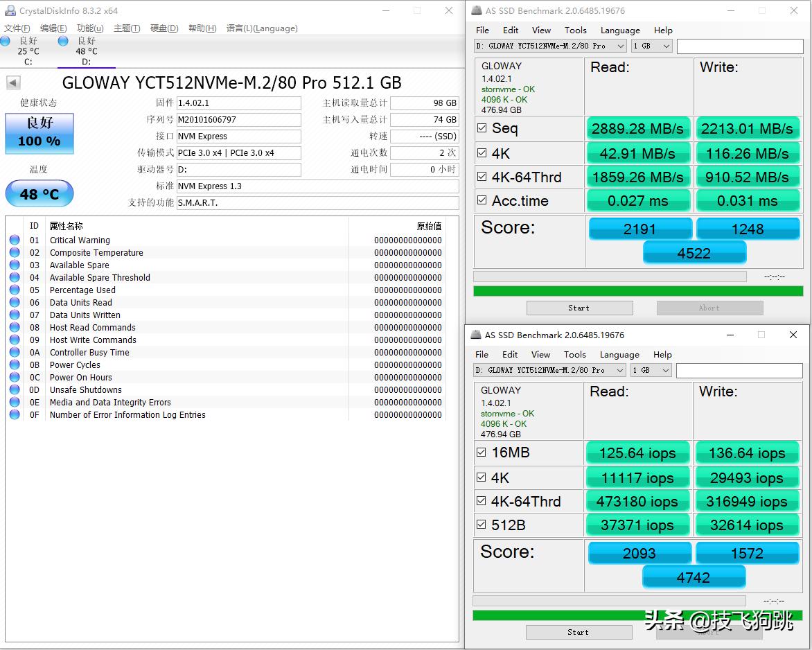Uncheck the Seq test checkbox

482,128
